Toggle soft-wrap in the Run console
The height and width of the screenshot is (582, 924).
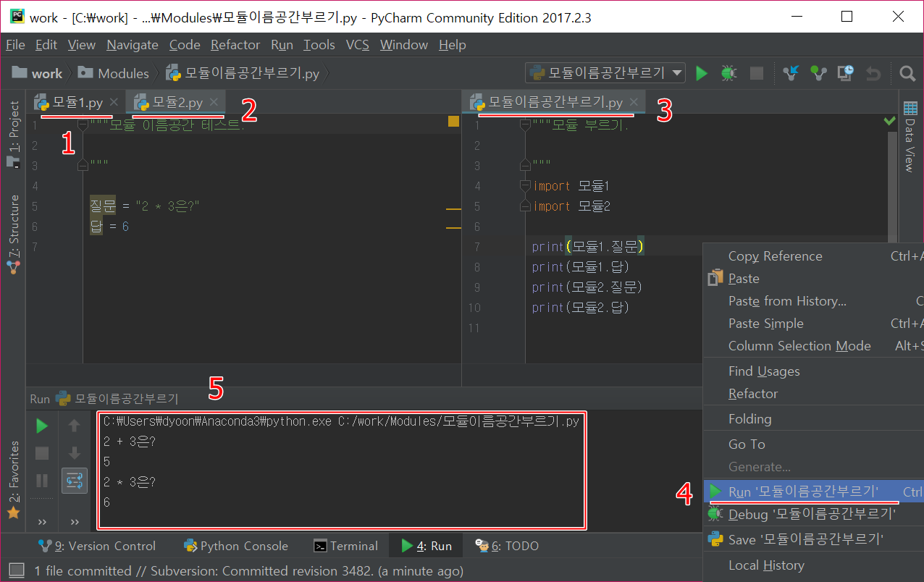pyautogui.click(x=74, y=480)
